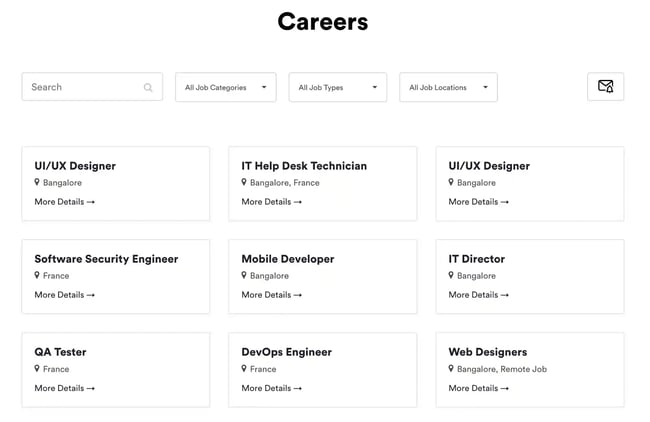Click More Details under DevOps Engineer

[x=272, y=388]
